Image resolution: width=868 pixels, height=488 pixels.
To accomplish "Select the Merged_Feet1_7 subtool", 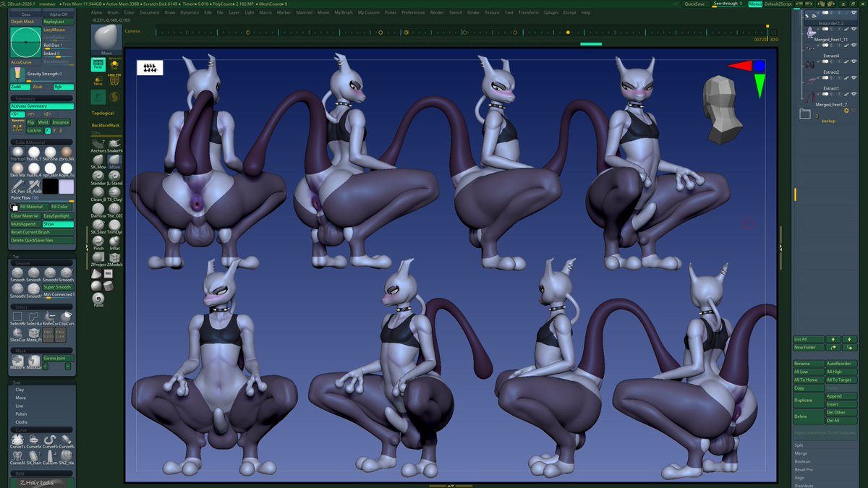I will (831, 104).
